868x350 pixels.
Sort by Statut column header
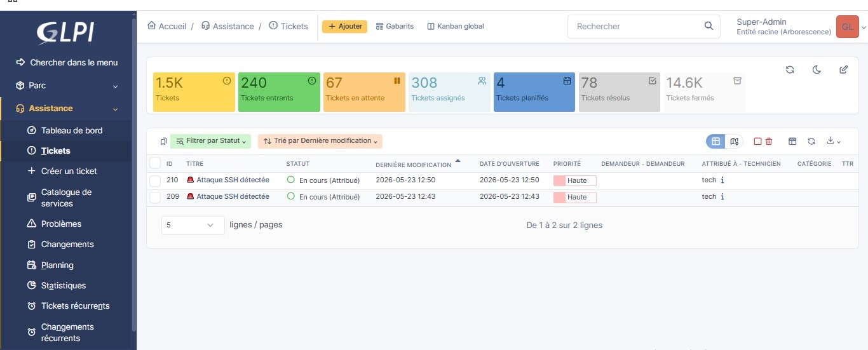point(298,164)
